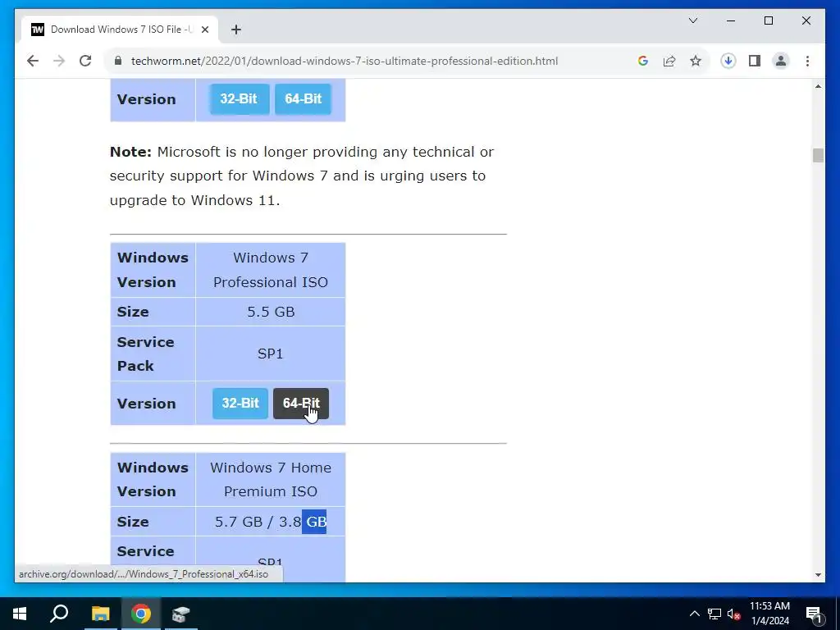Open the Windows Start menu
The width and height of the screenshot is (840, 630).
click(20, 614)
